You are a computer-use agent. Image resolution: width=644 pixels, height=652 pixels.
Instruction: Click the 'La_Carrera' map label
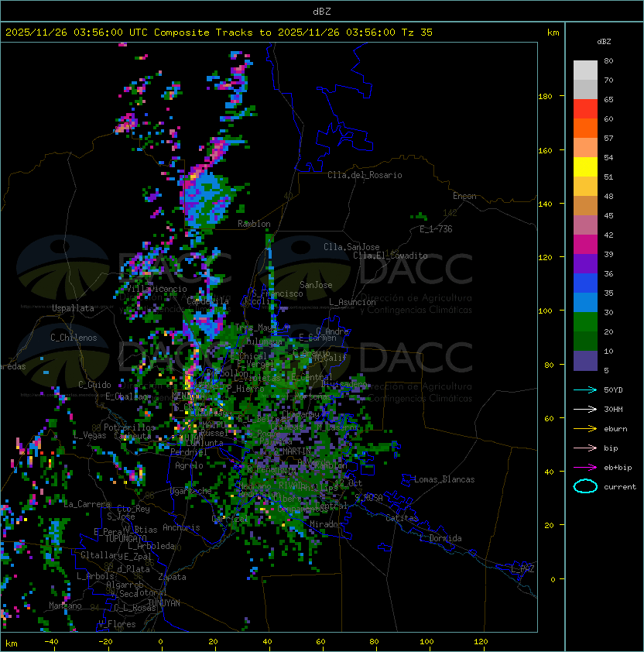87,504
